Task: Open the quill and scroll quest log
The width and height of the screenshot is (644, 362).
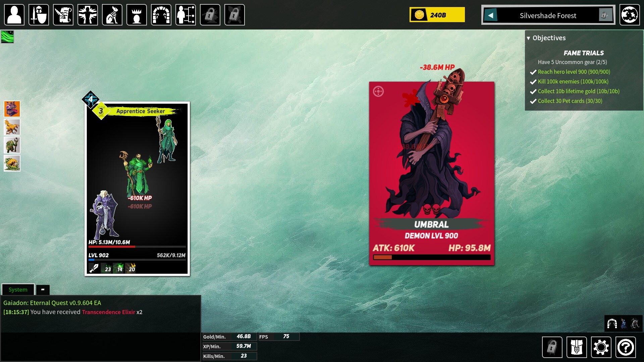Action: [63, 15]
